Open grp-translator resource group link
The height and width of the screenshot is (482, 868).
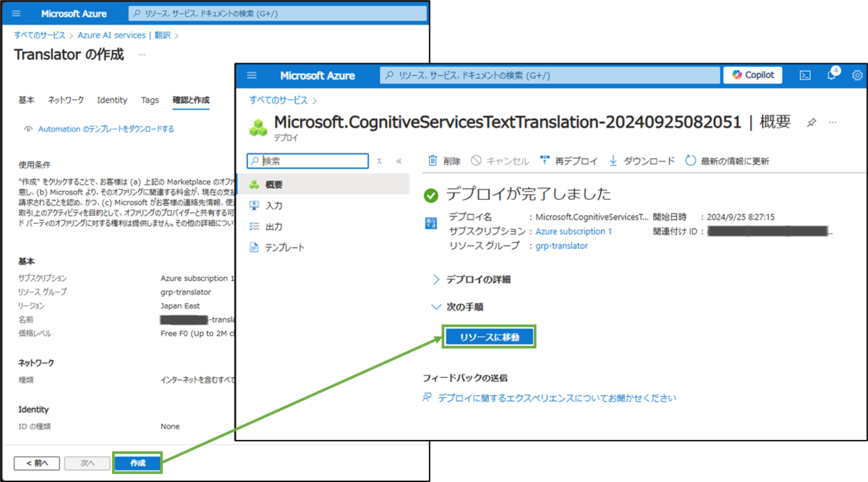coord(561,246)
